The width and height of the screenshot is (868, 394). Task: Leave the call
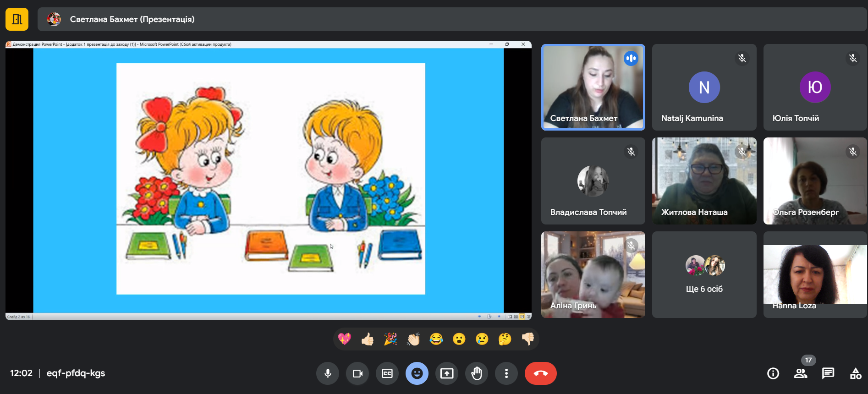tap(541, 373)
